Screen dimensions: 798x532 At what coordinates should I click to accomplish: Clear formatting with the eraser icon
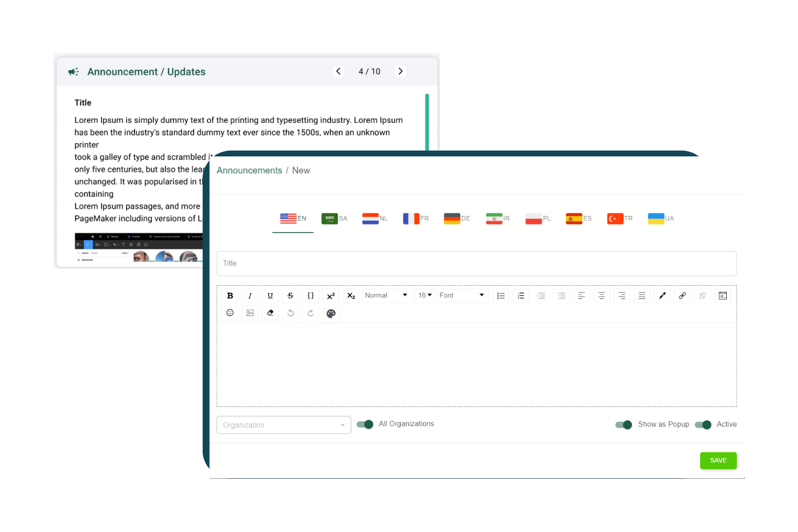pyautogui.click(x=270, y=313)
